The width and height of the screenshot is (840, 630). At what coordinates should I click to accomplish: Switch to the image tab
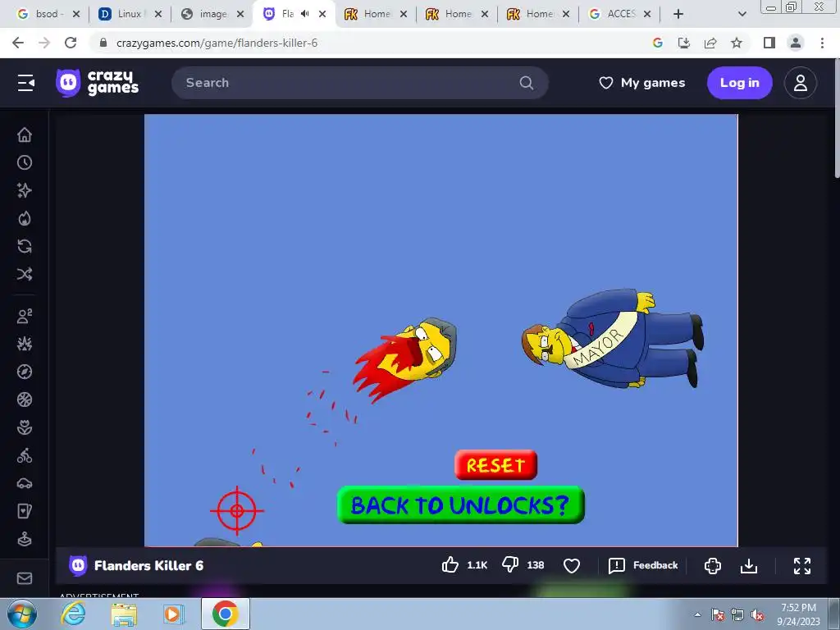pos(211,15)
